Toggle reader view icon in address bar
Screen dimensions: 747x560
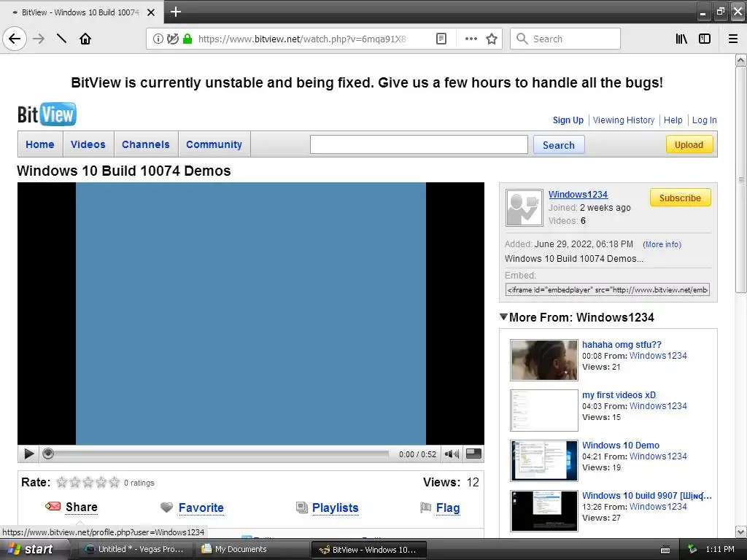(441, 39)
